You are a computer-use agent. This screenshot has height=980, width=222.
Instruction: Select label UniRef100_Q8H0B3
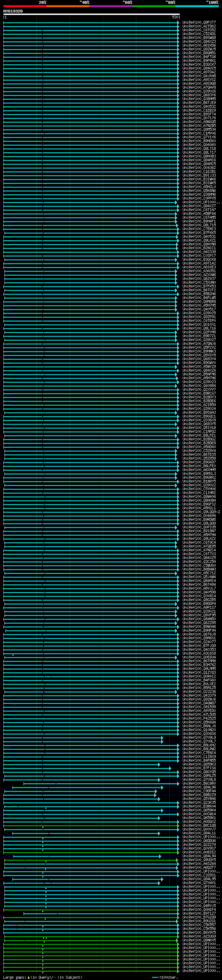tap(199, 156)
